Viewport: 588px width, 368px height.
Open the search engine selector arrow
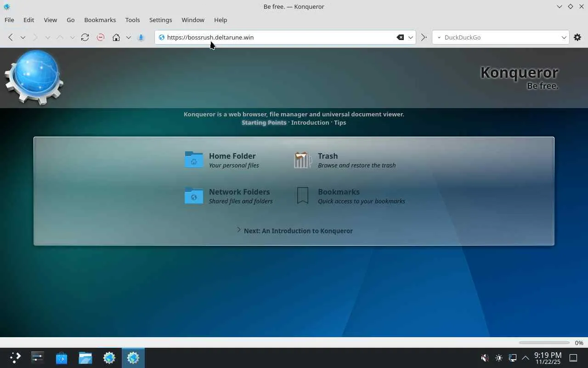pyautogui.click(x=439, y=37)
